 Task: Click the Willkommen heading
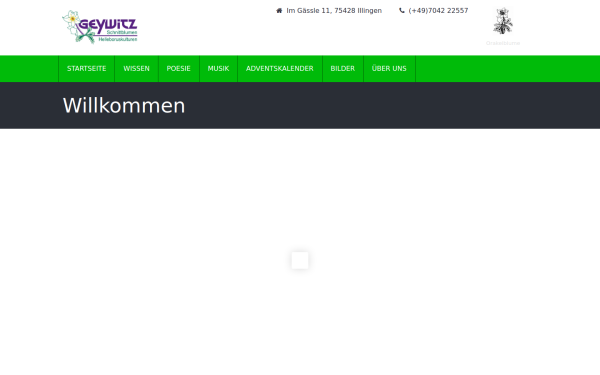coord(124,106)
